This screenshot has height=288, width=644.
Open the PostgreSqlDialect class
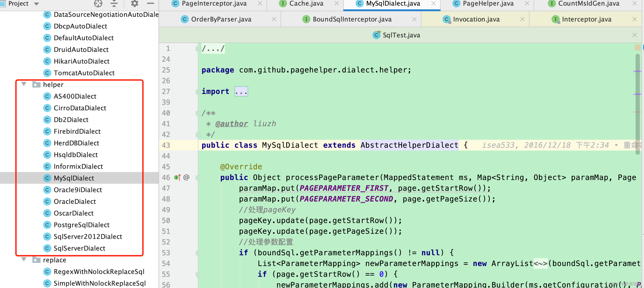click(82, 225)
